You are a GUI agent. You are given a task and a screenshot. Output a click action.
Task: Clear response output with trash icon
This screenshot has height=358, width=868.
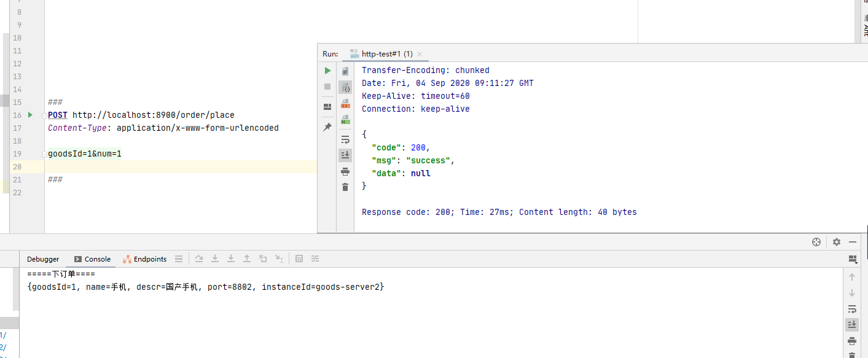pyautogui.click(x=345, y=187)
